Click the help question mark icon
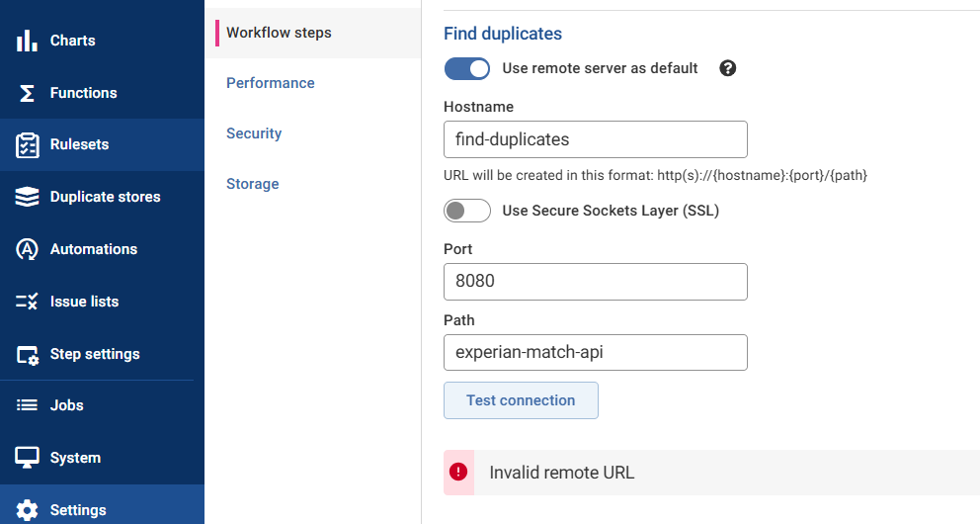This screenshot has width=980, height=524. pyautogui.click(x=728, y=68)
